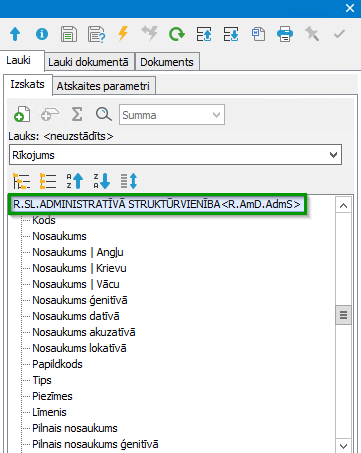Select Nosaukums akuzatīvā field

pyautogui.click(x=84, y=332)
